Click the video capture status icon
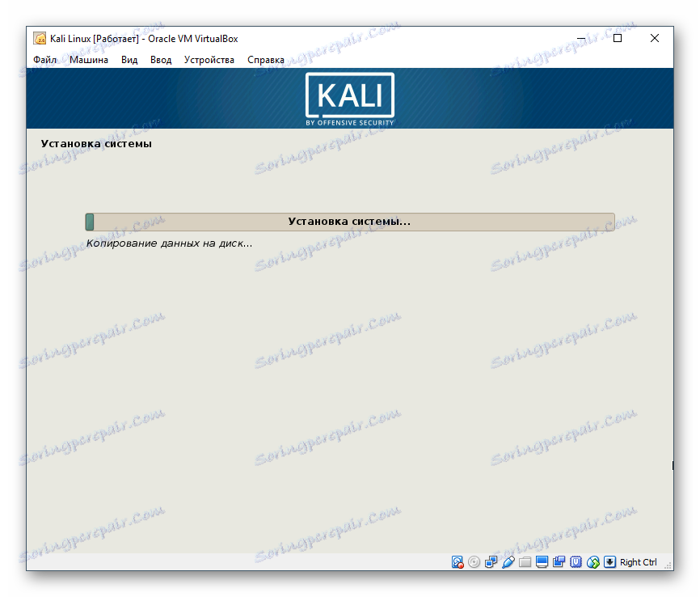This screenshot has height=597, width=700. (559, 562)
